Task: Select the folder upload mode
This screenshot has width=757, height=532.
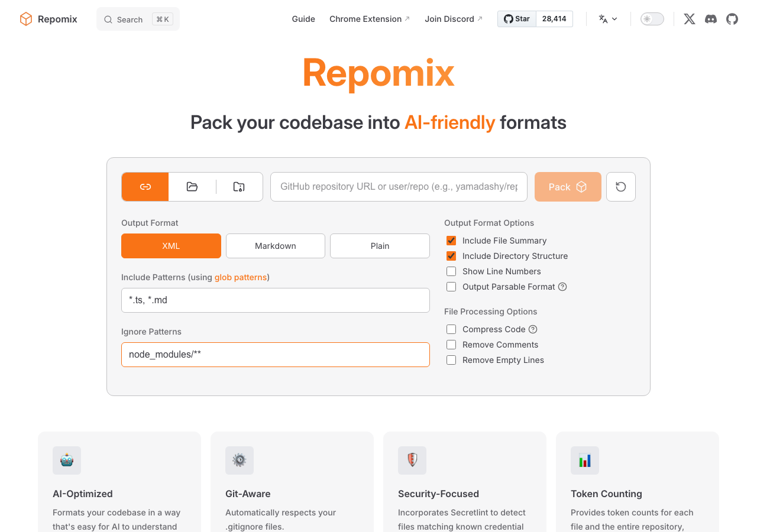Action: (192, 187)
